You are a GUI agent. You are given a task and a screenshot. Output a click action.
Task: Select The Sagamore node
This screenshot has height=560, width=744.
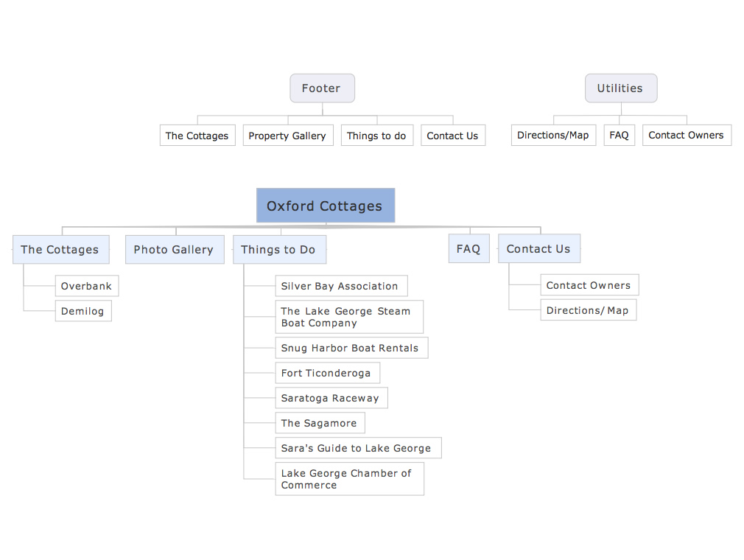[320, 423]
